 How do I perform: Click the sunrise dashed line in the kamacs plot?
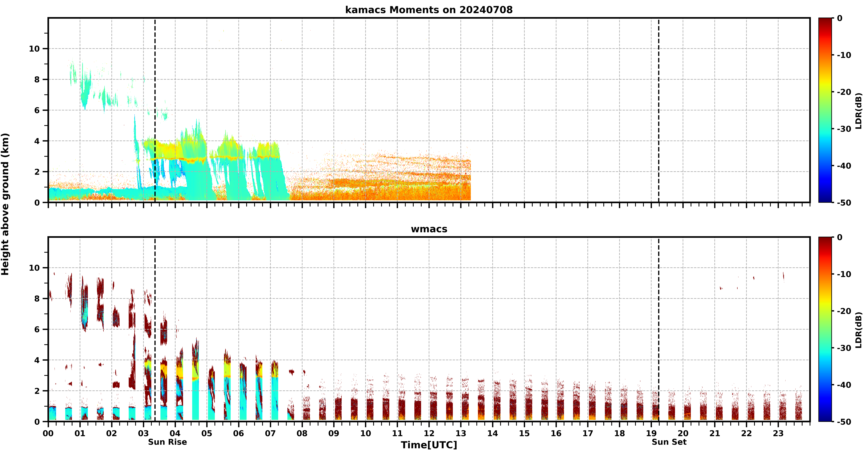point(155,110)
